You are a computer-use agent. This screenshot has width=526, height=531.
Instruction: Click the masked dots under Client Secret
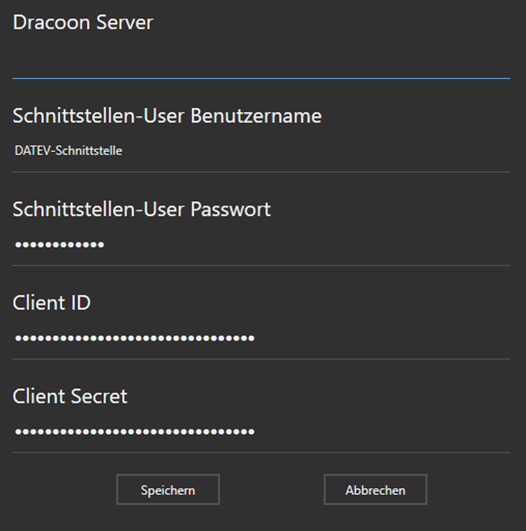coord(134,431)
